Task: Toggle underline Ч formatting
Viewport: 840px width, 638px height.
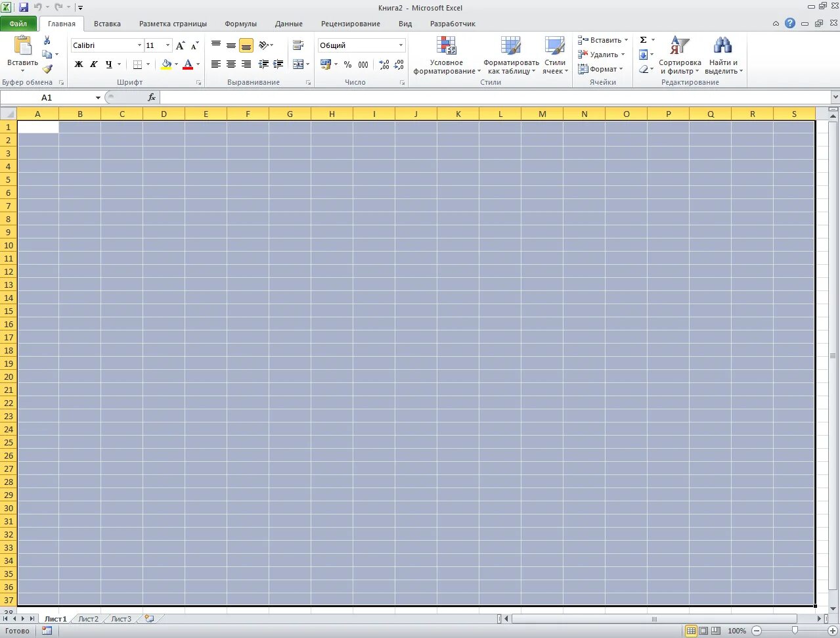Action: click(x=109, y=64)
